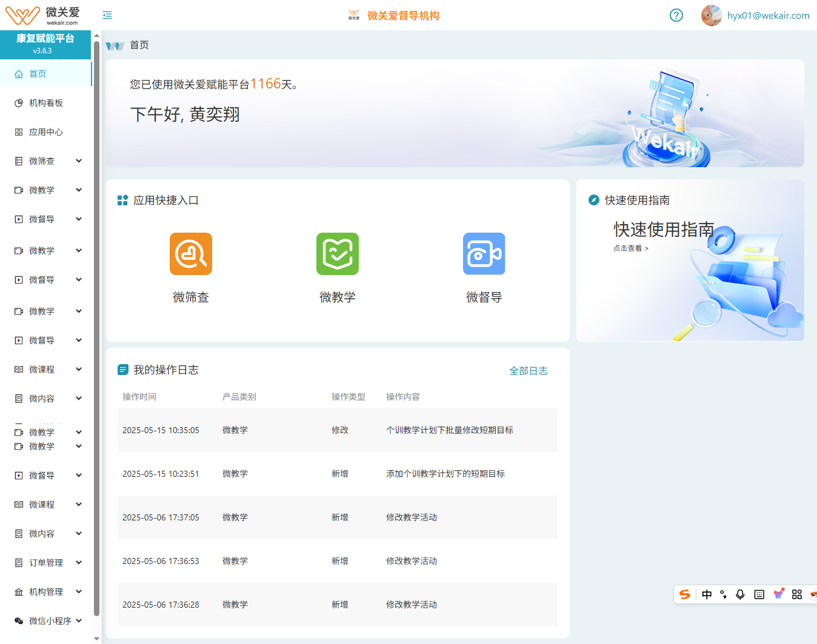Open 应用中心 from the sidebar
Viewport: 817px width, 644px height.
click(x=46, y=132)
